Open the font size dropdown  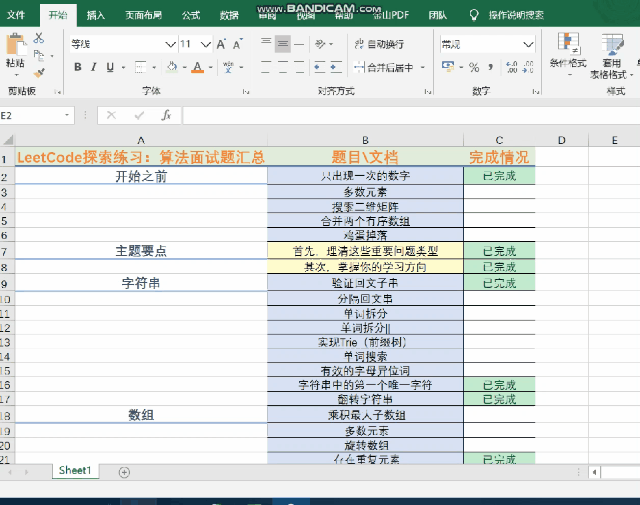tap(206, 44)
